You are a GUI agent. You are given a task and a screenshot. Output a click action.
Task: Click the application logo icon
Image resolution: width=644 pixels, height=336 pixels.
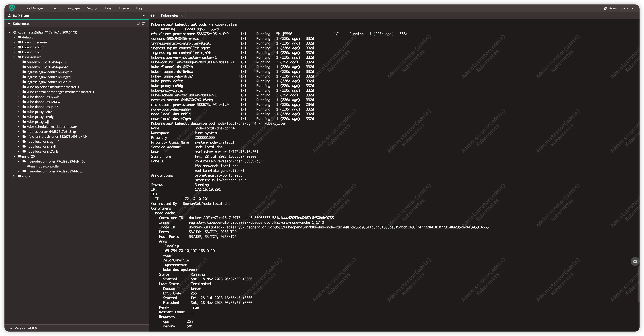(12, 8)
